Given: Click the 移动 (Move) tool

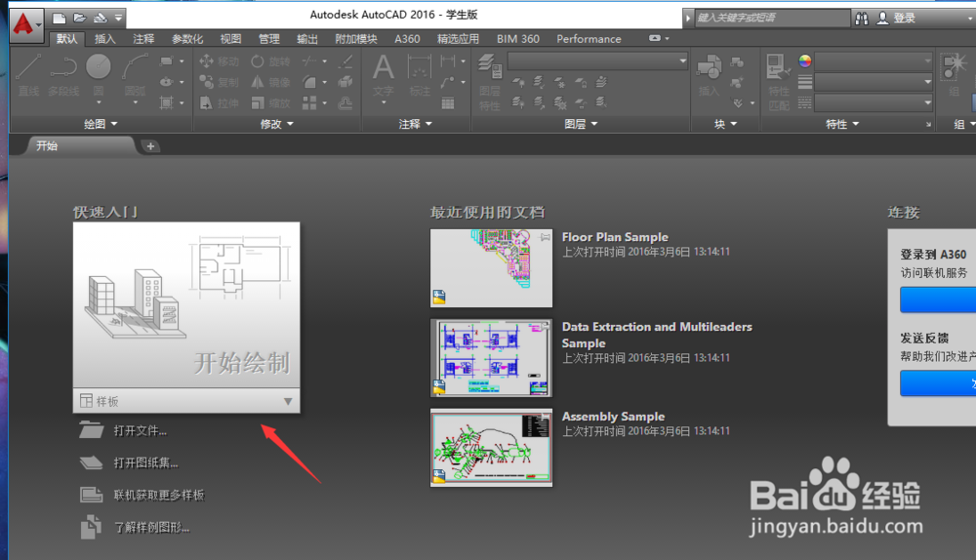Looking at the screenshot, I should coord(219,61).
